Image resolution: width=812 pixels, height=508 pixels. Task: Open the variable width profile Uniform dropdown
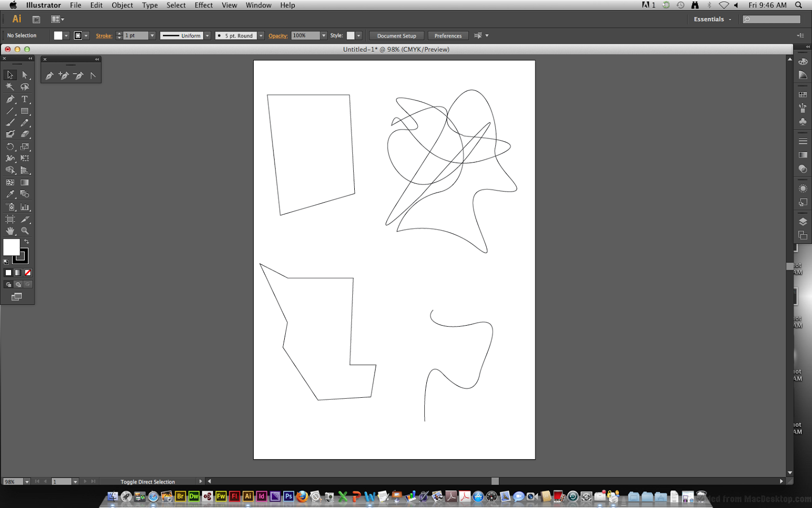[208, 36]
